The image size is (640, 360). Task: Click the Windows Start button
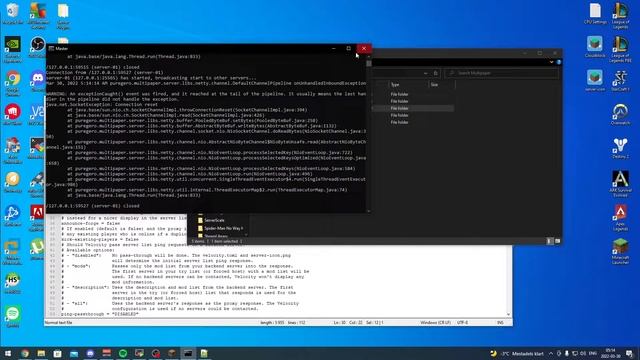pos(8,353)
